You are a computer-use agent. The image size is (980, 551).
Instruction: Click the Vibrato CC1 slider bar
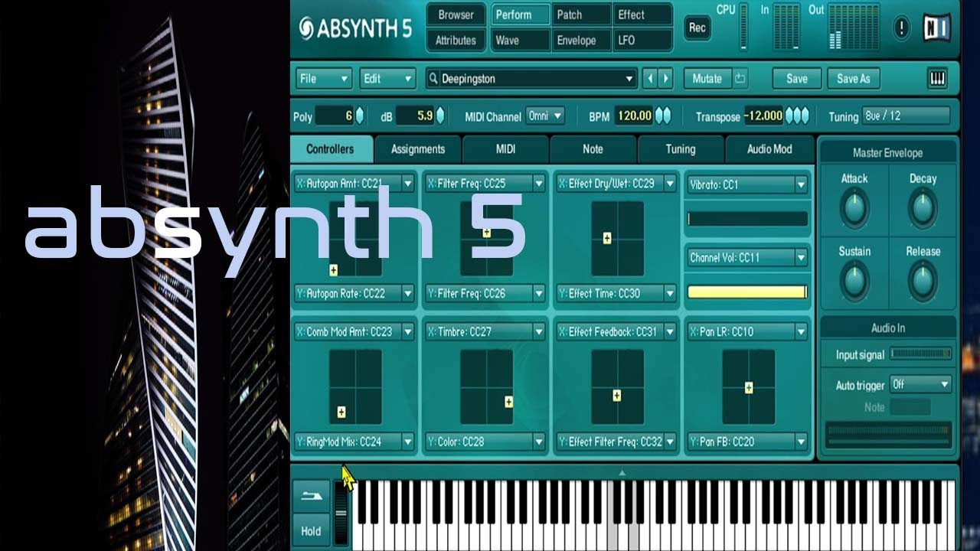tap(747, 219)
